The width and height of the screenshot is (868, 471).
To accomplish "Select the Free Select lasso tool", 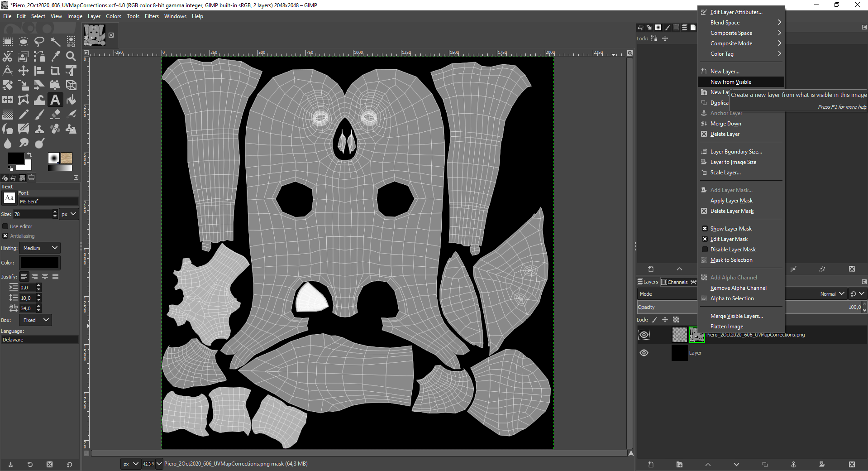I will click(39, 42).
